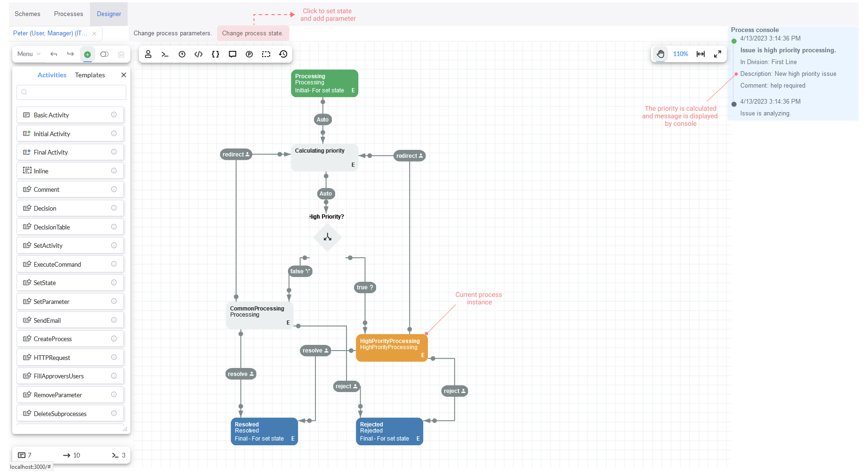The image size is (868, 474).
Task: Open the history clock-arrow toolbar icon
Action: [x=283, y=54]
